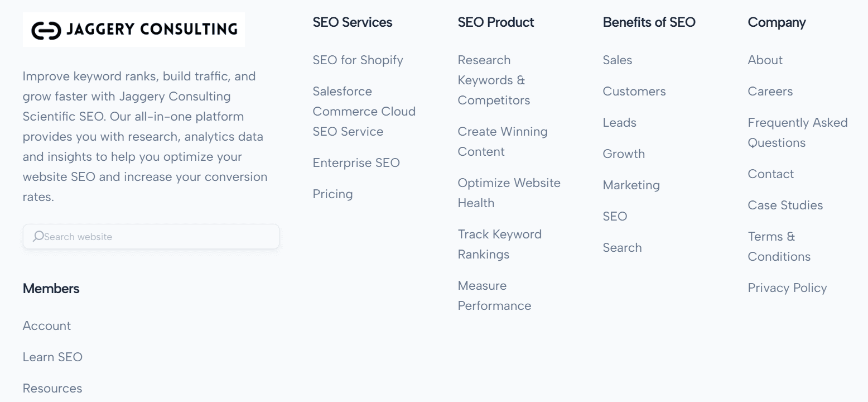
Task: Select Learn SEO in Members section
Action: [52, 357]
